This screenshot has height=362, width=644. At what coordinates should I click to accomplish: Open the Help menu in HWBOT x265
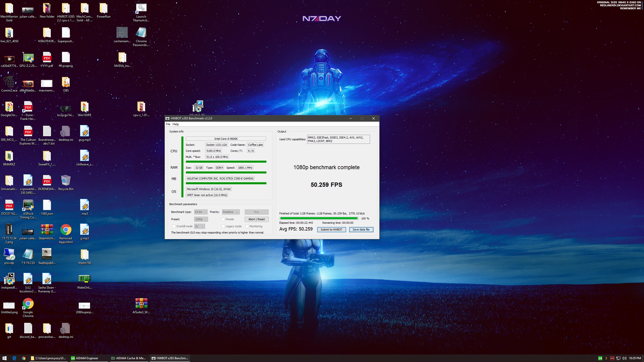176,124
